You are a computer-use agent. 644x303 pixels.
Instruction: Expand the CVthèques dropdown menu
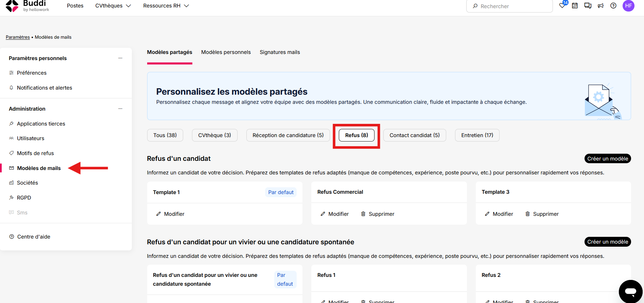(113, 6)
